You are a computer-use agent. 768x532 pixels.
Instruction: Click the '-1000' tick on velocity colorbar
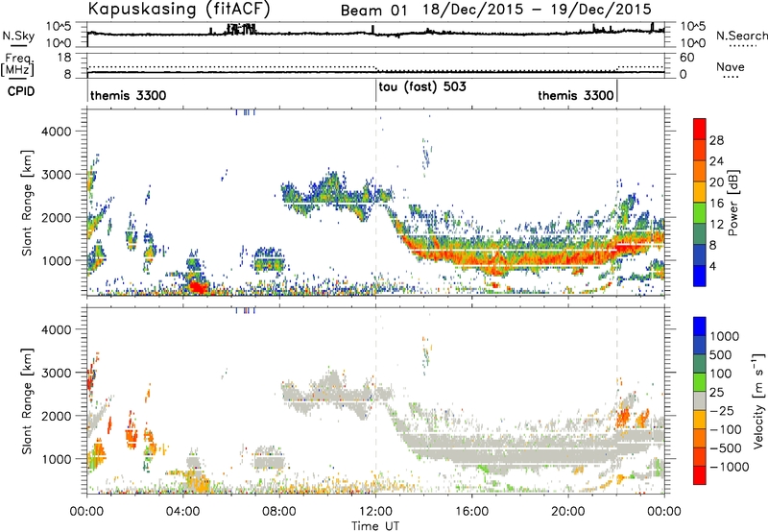coord(729,467)
